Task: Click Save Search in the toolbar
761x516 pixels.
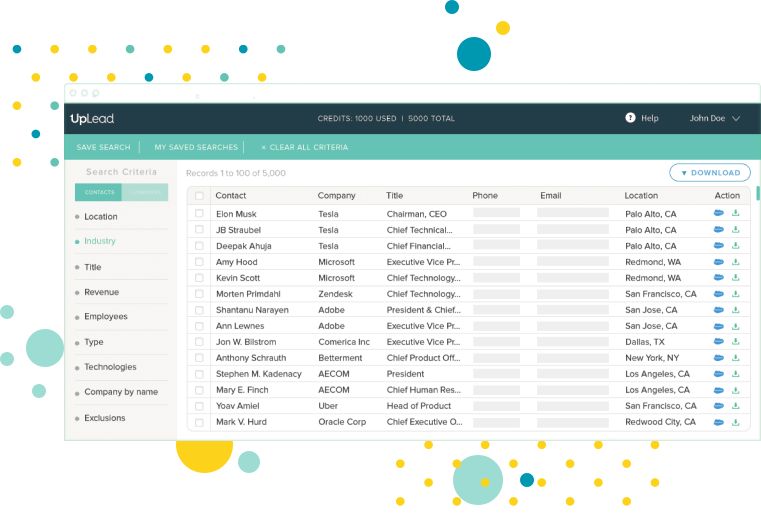Action: [103, 147]
